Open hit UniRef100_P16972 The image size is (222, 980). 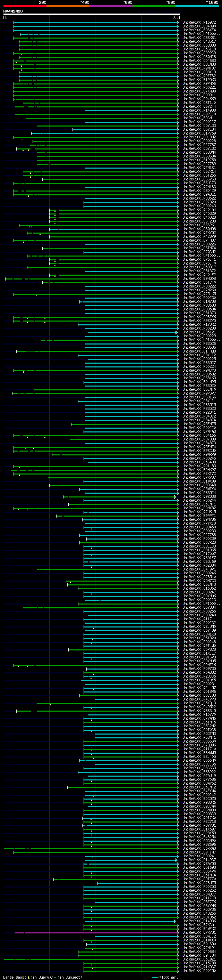(x=199, y=23)
